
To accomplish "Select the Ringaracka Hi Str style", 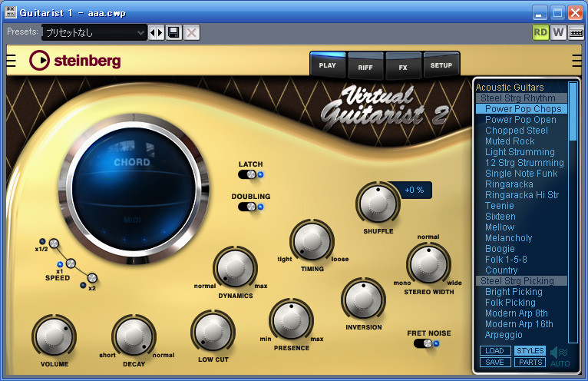I will pyautogui.click(x=522, y=195).
